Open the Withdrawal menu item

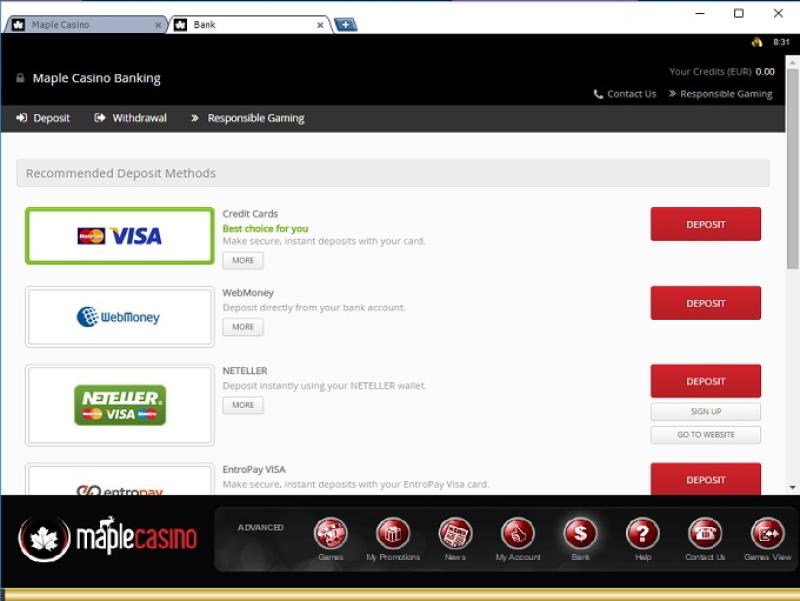click(x=130, y=118)
